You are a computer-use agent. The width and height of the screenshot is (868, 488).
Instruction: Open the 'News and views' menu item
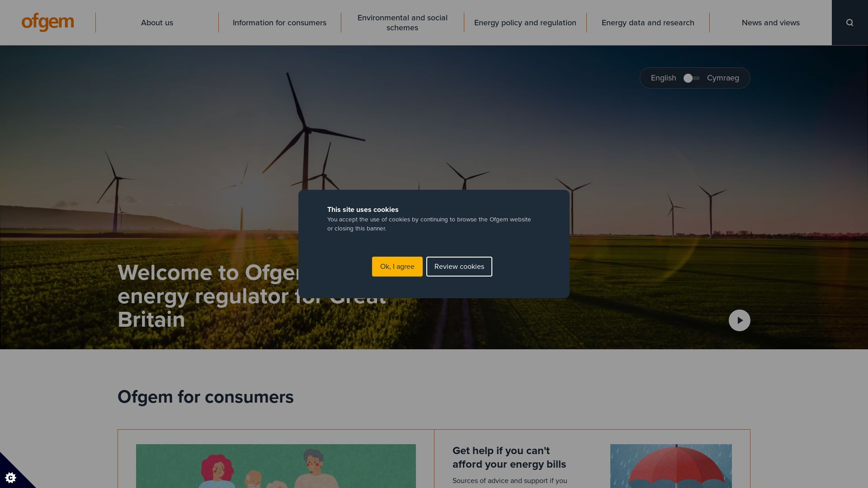(x=771, y=23)
